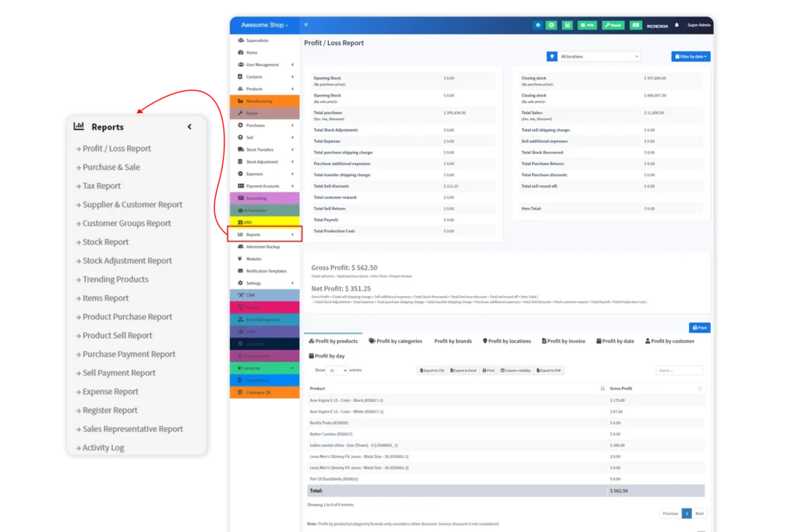This screenshot has height=532, width=798.
Task: Click the blue Print button
Action: coord(699,328)
